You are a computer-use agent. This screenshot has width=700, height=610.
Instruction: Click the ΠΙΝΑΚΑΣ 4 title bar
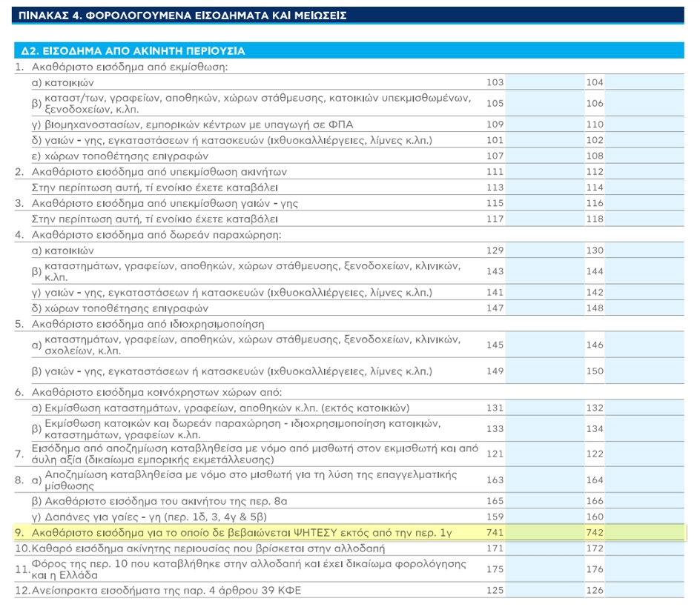click(348, 15)
